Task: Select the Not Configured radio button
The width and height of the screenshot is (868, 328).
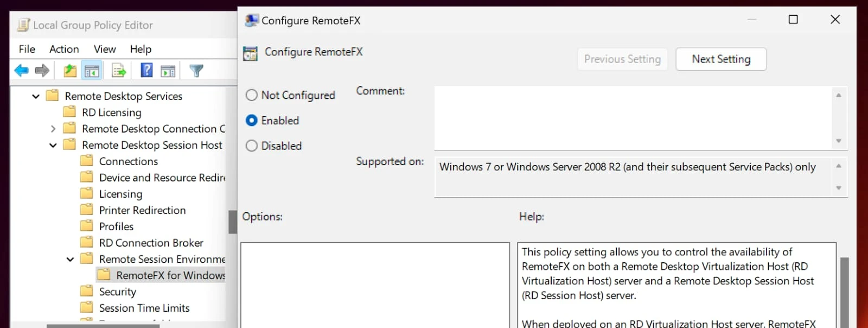Action: tap(252, 96)
